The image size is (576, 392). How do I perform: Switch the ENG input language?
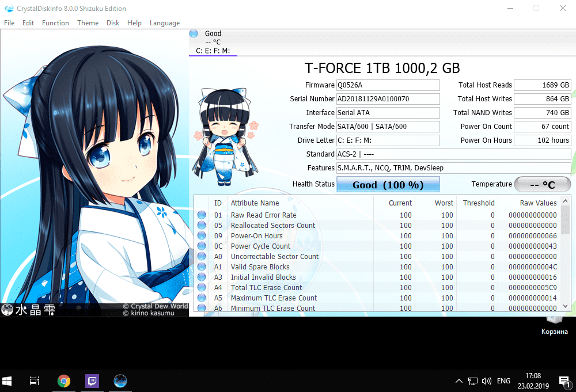click(503, 381)
